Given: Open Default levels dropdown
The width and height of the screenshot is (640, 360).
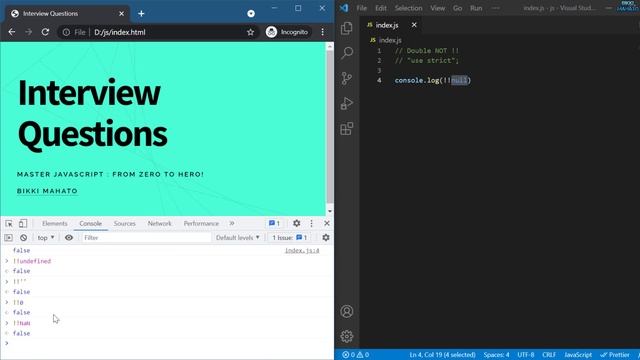Looking at the screenshot, I should pos(238,238).
